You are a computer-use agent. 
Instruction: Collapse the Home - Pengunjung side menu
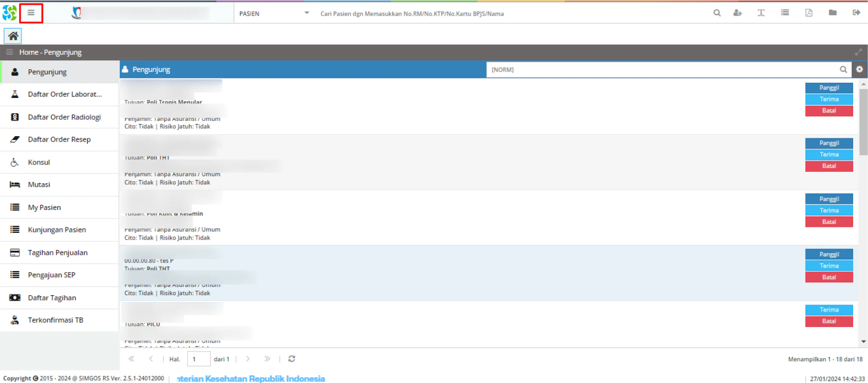click(9, 52)
